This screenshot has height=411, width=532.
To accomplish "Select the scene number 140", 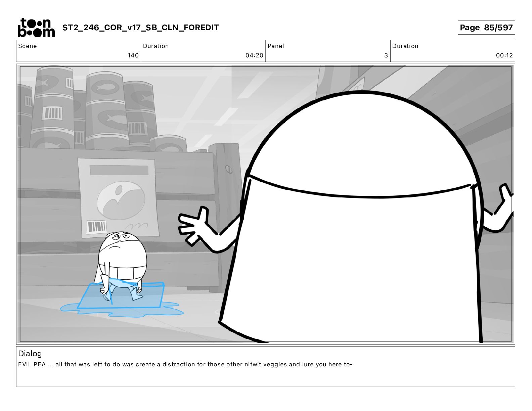I will pyautogui.click(x=133, y=55).
